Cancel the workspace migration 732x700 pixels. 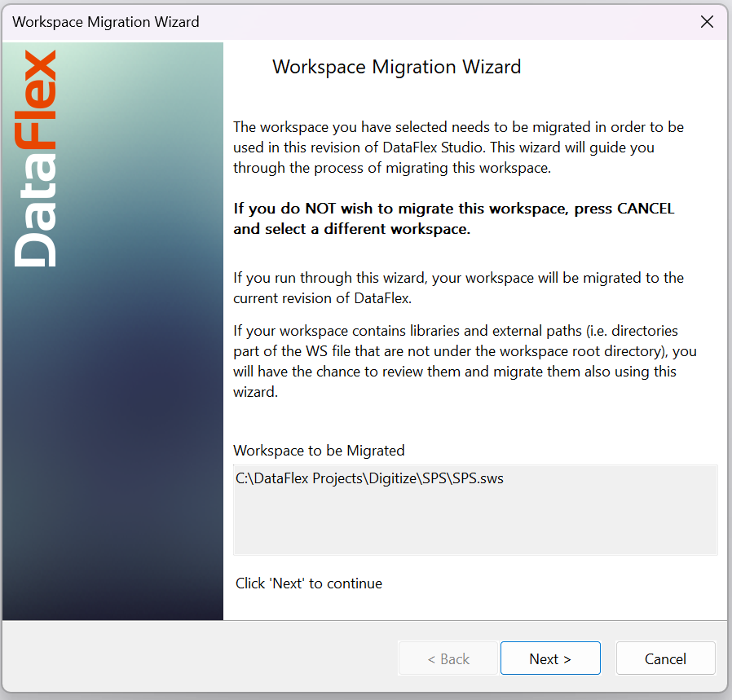pos(665,658)
